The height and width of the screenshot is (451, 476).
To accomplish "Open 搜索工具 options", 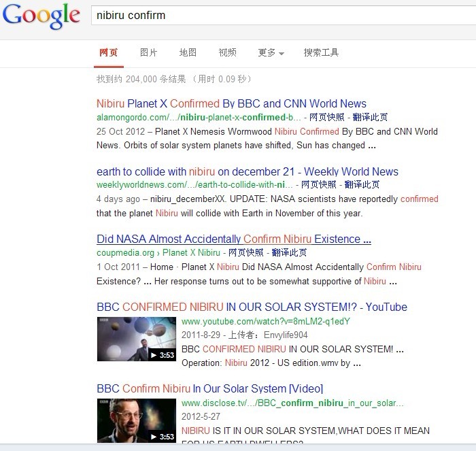I will 321,52.
